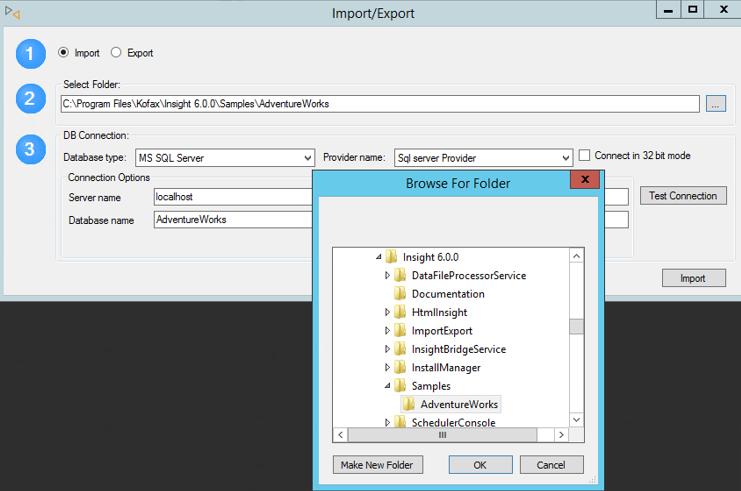Screen dimensions: 741x491
Task: Select the InsightBridgeService folder icon
Action: (400, 349)
